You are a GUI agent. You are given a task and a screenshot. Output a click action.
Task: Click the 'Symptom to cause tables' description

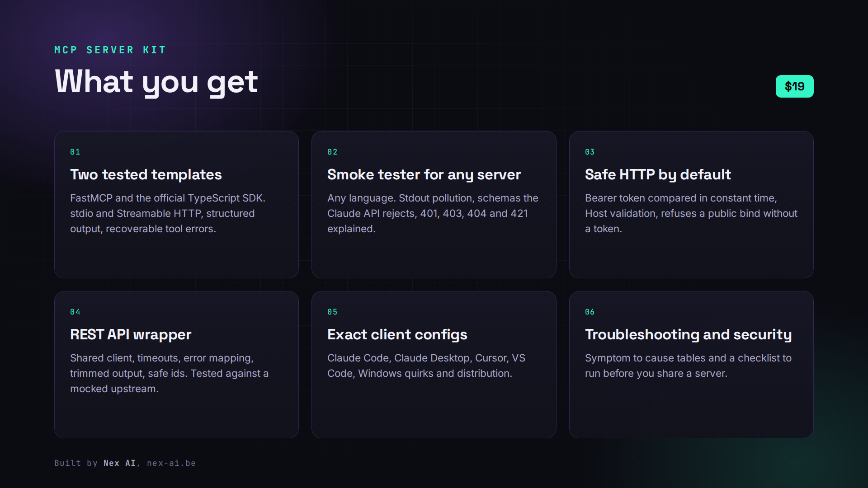688,366
